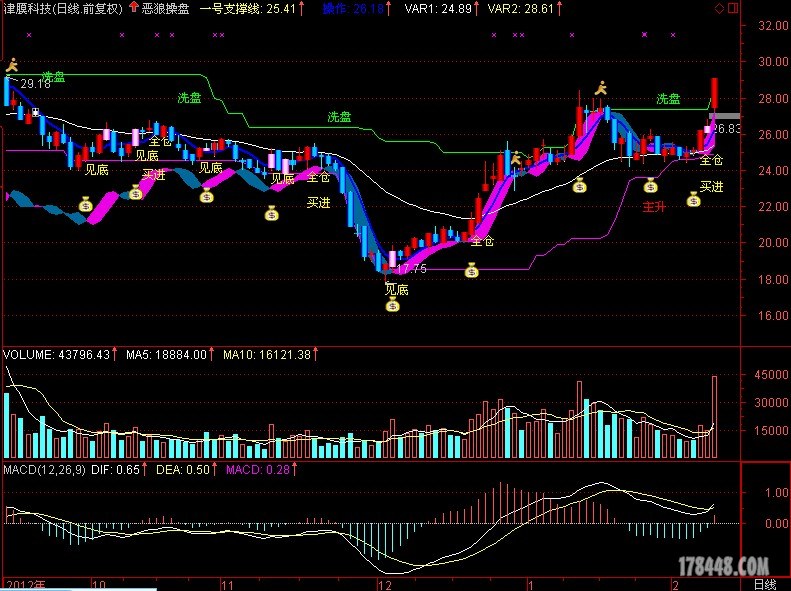Click the gray current-price marker above 26.83

724,116
